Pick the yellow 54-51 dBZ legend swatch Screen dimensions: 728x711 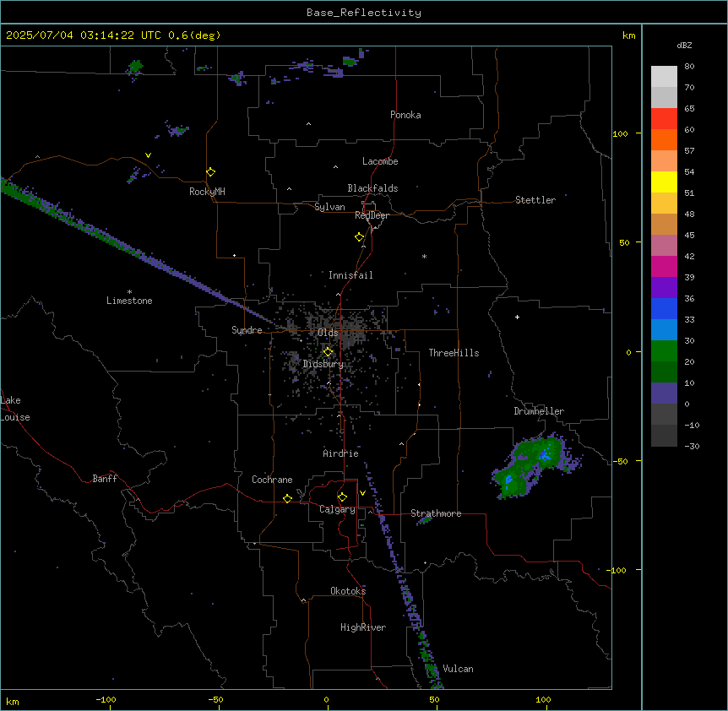(x=664, y=182)
